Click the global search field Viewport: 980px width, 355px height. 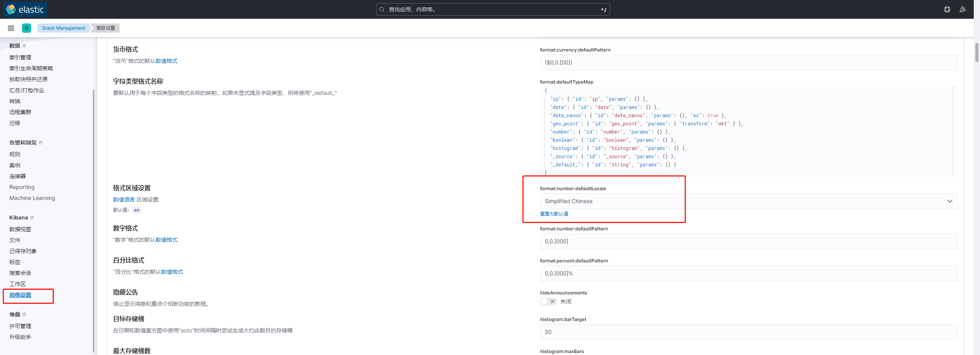pyautogui.click(x=493, y=9)
